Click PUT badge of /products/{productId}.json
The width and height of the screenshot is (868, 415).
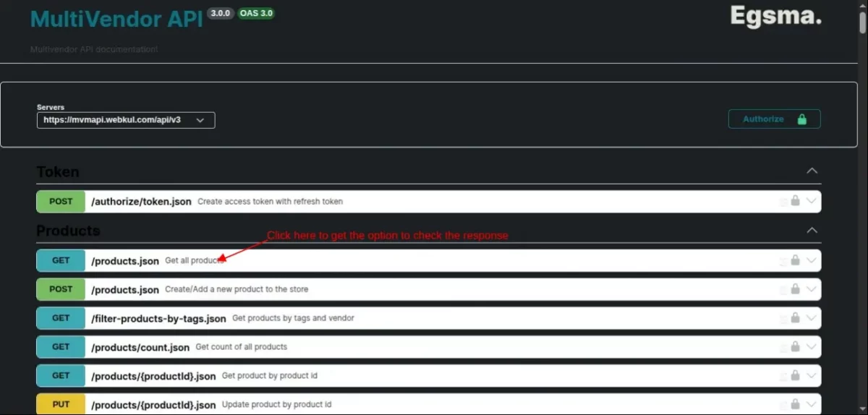click(x=61, y=404)
